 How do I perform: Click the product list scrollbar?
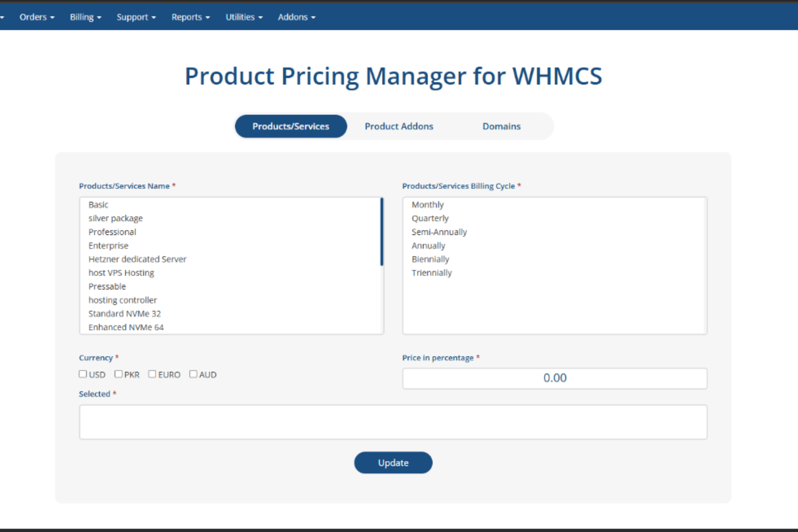(x=382, y=231)
